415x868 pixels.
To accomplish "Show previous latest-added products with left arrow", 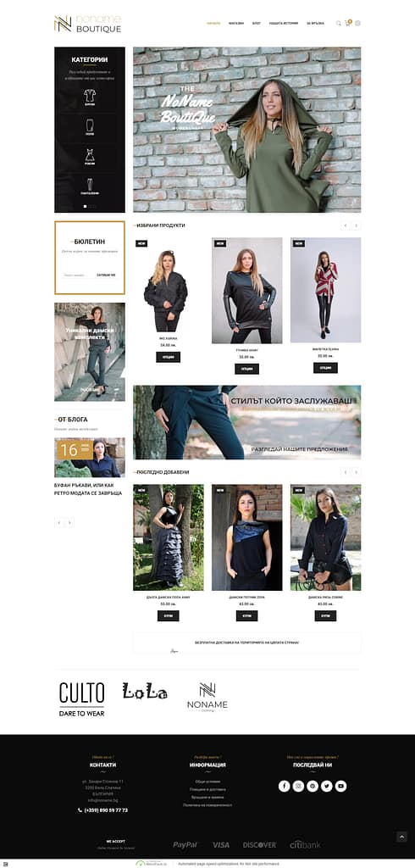I will tap(346, 472).
